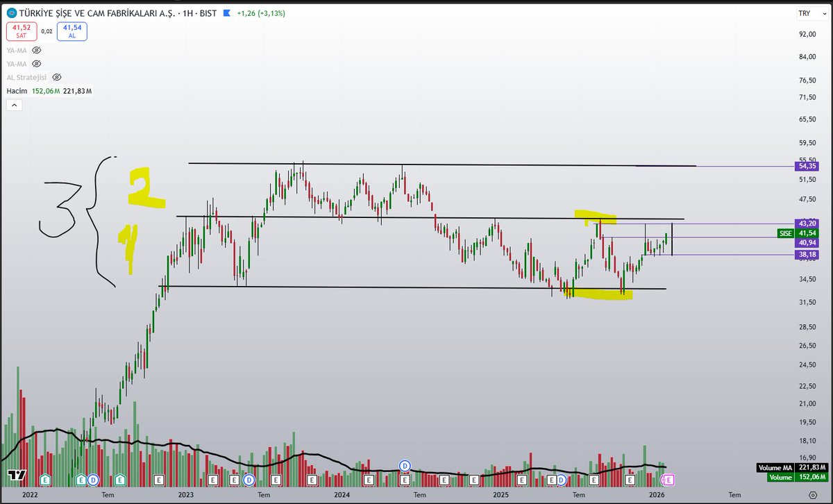
Task: Select the second YA-MA indicator name
Action: [x=17, y=63]
